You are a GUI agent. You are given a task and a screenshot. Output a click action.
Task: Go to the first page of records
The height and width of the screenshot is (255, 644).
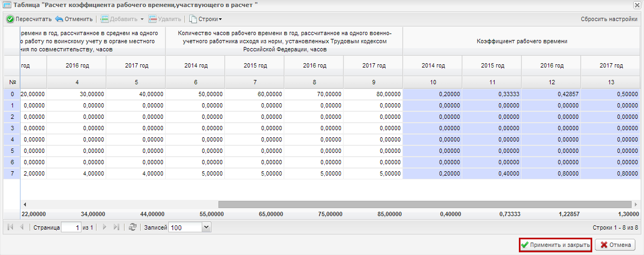coord(10,227)
